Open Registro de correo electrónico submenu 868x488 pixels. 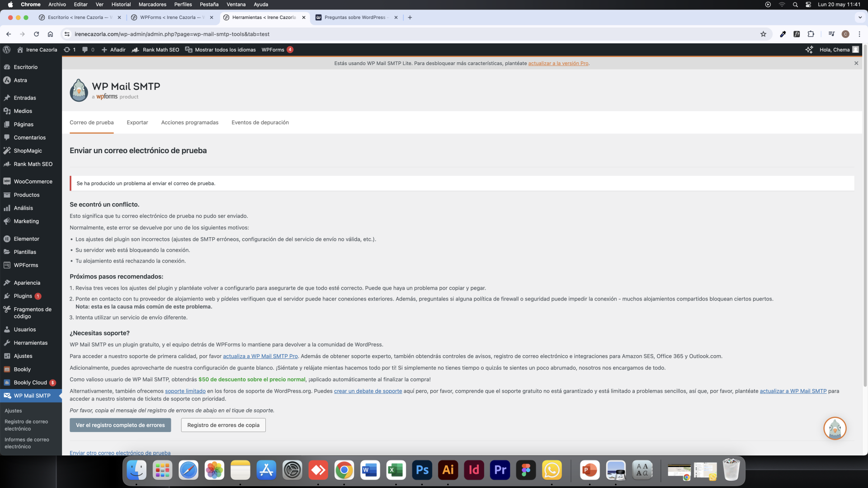pyautogui.click(x=26, y=425)
